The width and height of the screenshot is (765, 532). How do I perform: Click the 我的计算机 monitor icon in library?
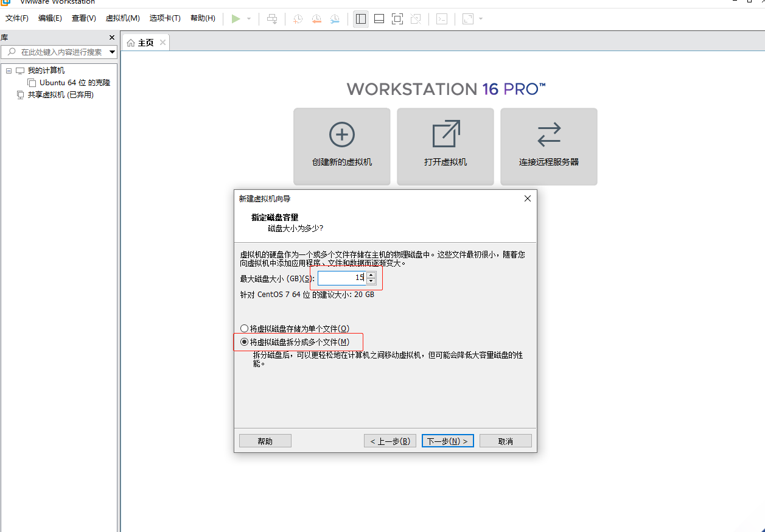tap(20, 71)
